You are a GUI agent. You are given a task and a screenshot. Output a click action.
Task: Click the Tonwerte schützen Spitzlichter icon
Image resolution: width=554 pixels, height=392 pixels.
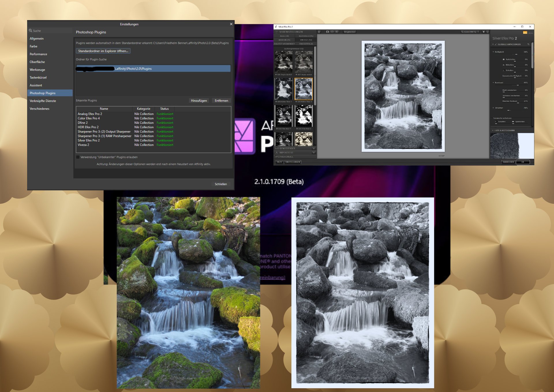[x=513, y=122]
